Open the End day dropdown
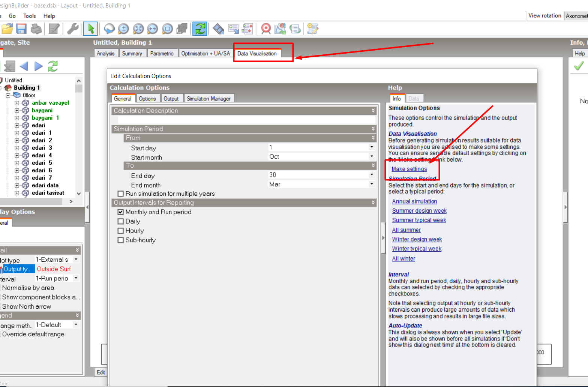 click(372, 175)
